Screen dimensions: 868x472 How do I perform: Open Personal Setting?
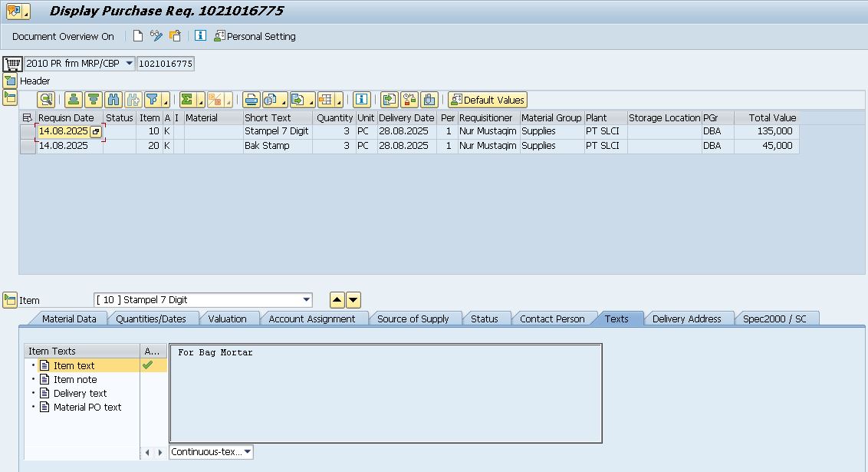(255, 37)
